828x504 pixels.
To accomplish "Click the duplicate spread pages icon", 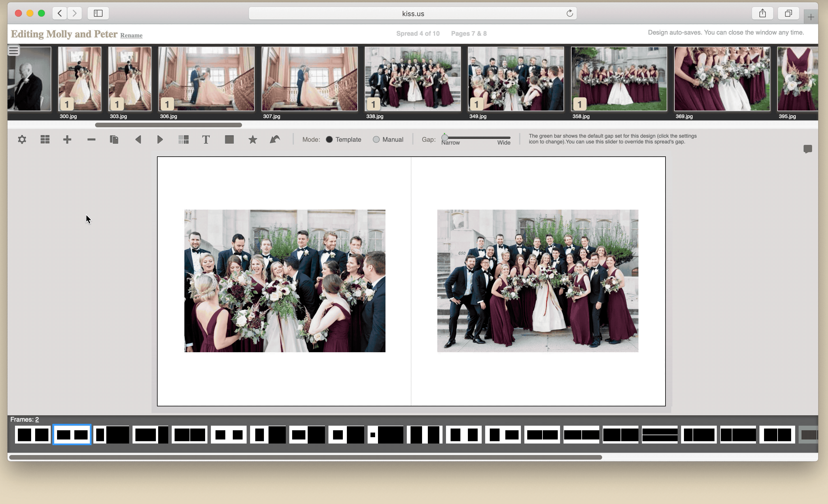I will click(114, 139).
